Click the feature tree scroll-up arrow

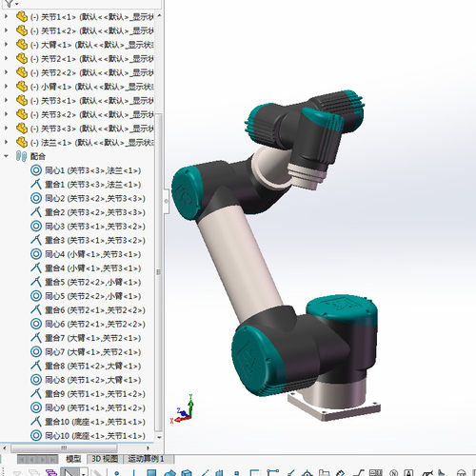(x=159, y=15)
